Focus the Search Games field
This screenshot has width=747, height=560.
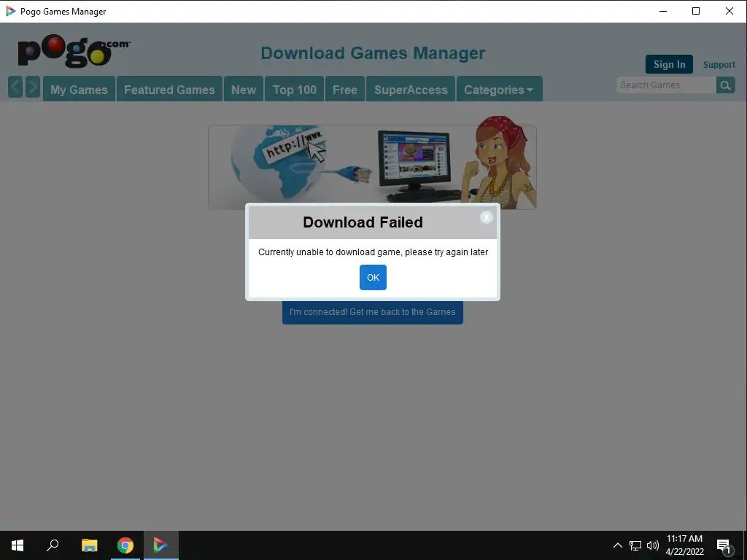(x=666, y=85)
